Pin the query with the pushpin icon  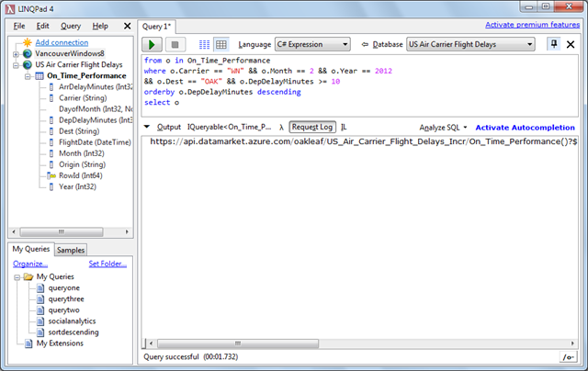pos(553,44)
